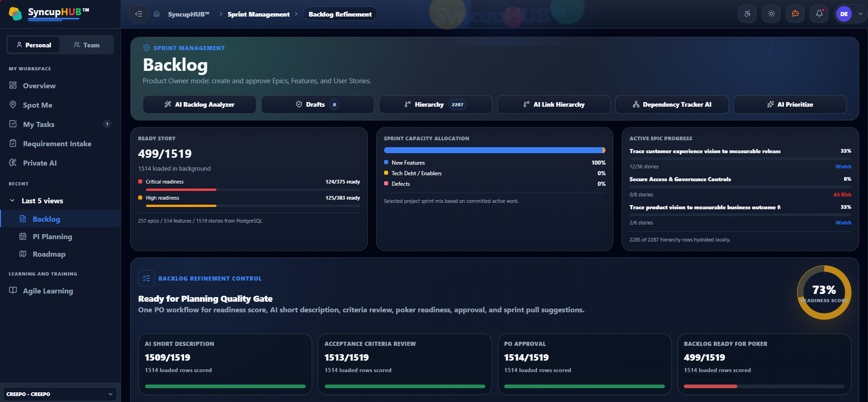Click the My Tasks checkbox icon
Viewport: 868px width, 402px height.
[x=13, y=124]
